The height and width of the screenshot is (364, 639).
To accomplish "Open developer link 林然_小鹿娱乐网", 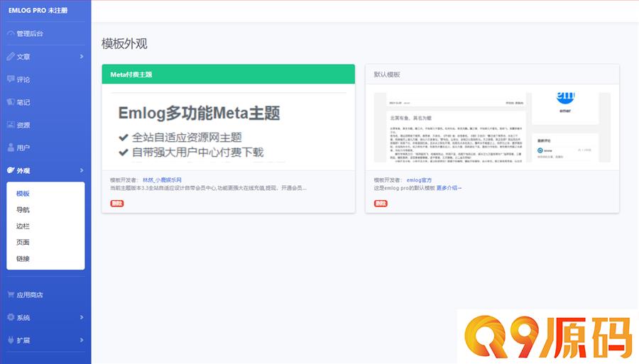I will click(162, 180).
